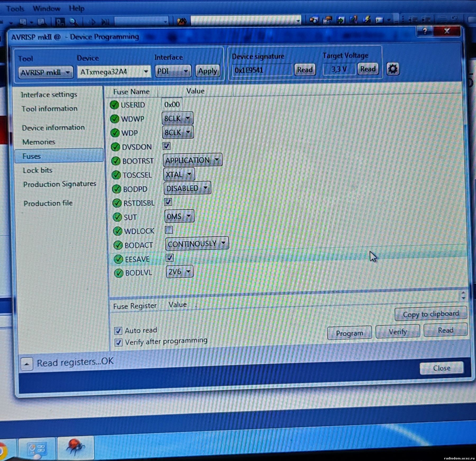The height and width of the screenshot is (461, 476).
Task: Select Production Signatures page
Action: coord(59,184)
